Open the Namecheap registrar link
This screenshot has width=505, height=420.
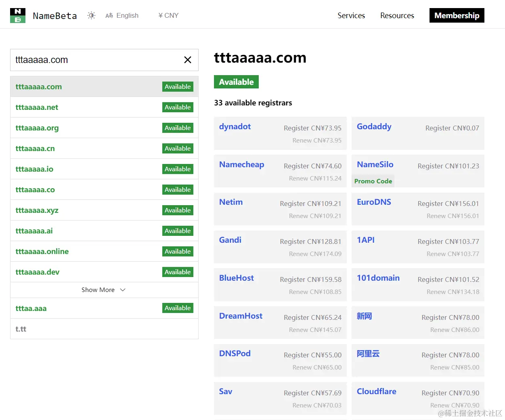click(x=241, y=164)
